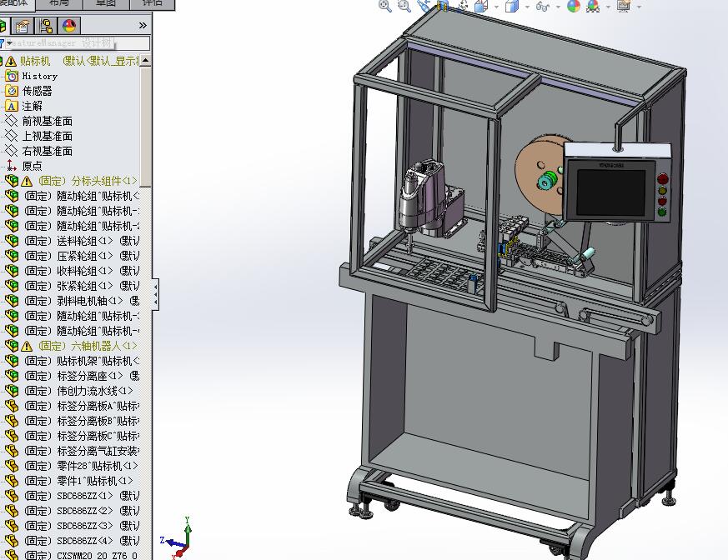Select 标签分离座<1> tree item
The image size is (728, 560).
(81, 376)
